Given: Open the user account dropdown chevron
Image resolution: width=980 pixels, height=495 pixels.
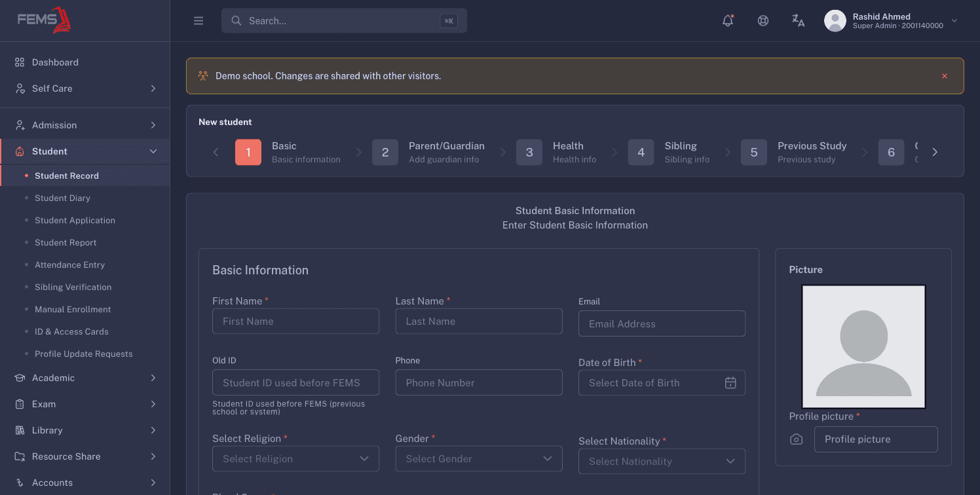Looking at the screenshot, I should [954, 21].
